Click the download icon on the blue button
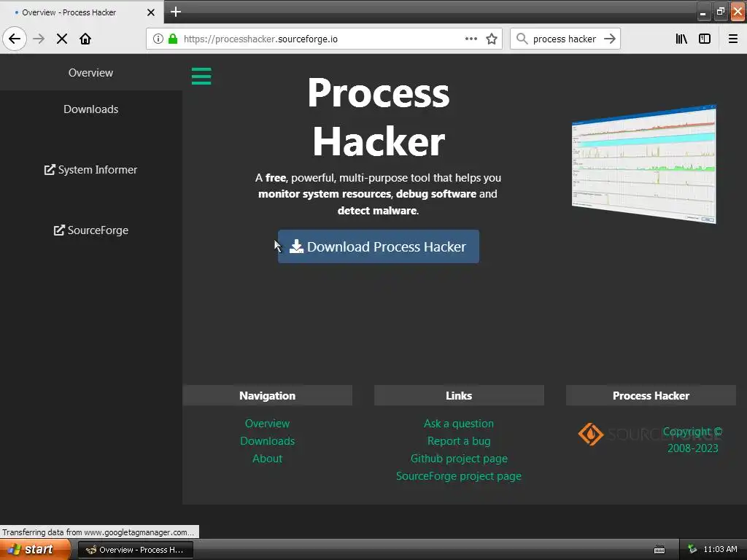Screen dimensions: 747x560 tap(296, 246)
